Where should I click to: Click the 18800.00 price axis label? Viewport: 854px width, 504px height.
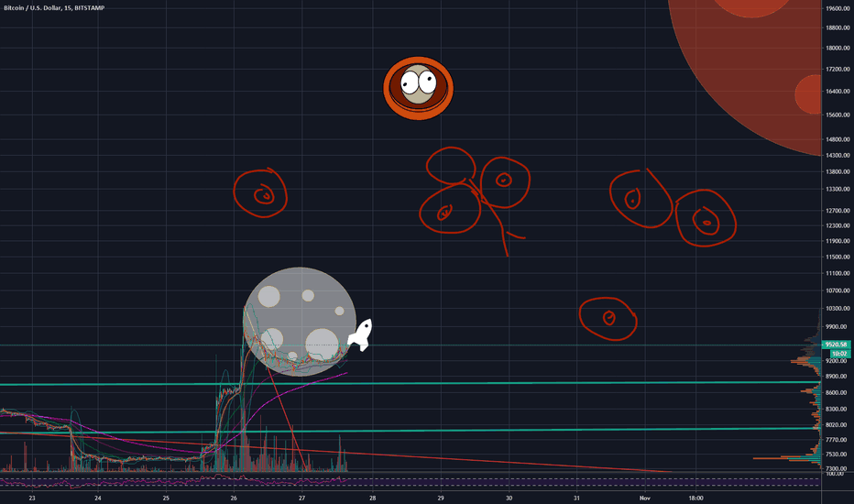pyautogui.click(x=838, y=27)
